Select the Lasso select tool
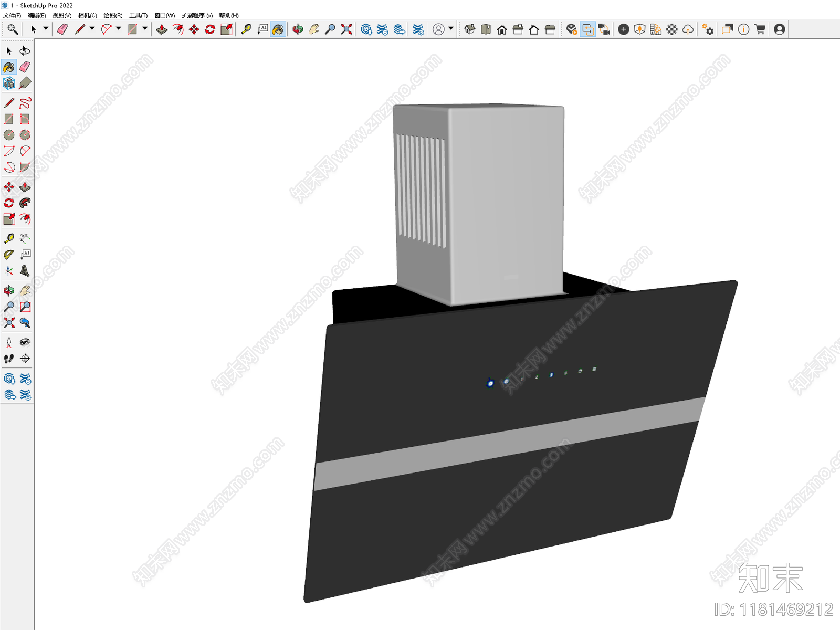 click(x=25, y=51)
